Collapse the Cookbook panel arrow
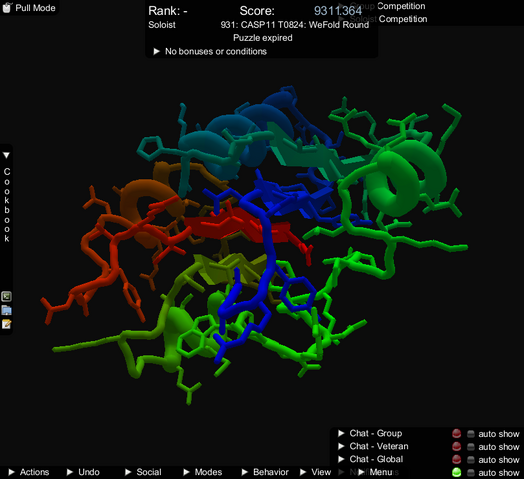This screenshot has height=479, width=524. click(6, 155)
